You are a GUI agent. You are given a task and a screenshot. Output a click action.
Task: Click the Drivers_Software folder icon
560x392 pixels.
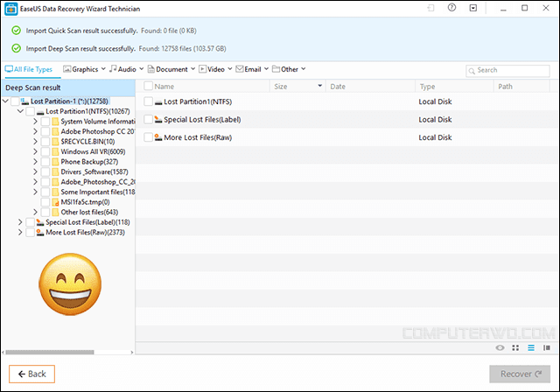click(55, 172)
